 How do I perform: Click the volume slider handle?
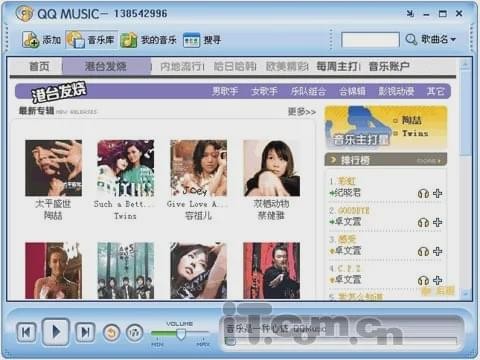pyautogui.click(x=181, y=334)
